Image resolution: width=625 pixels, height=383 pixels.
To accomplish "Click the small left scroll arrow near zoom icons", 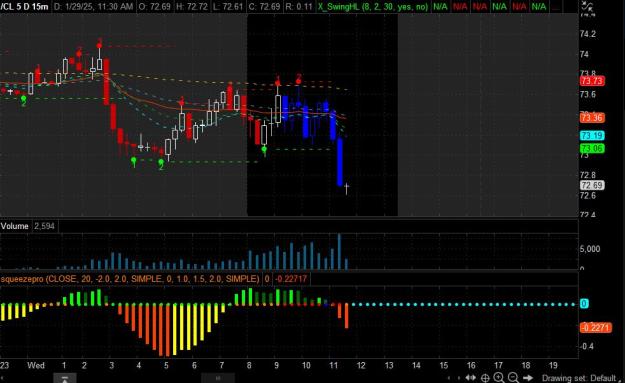I will pos(449,378).
